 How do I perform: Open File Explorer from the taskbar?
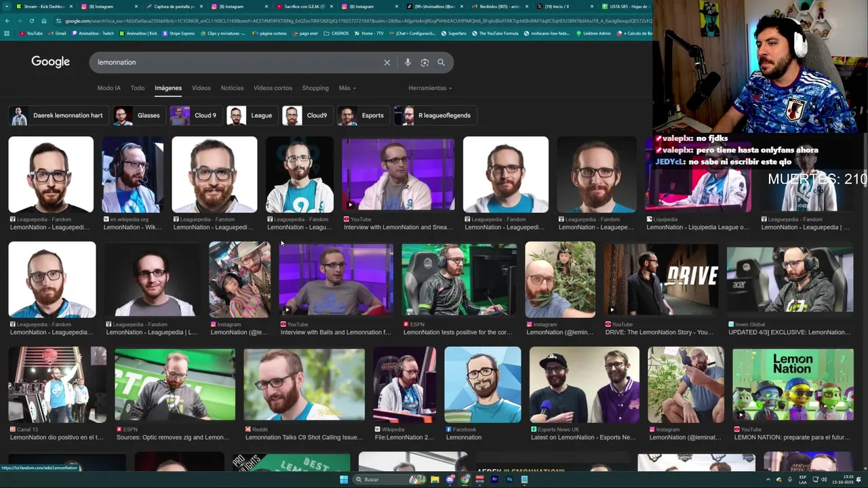point(435,479)
